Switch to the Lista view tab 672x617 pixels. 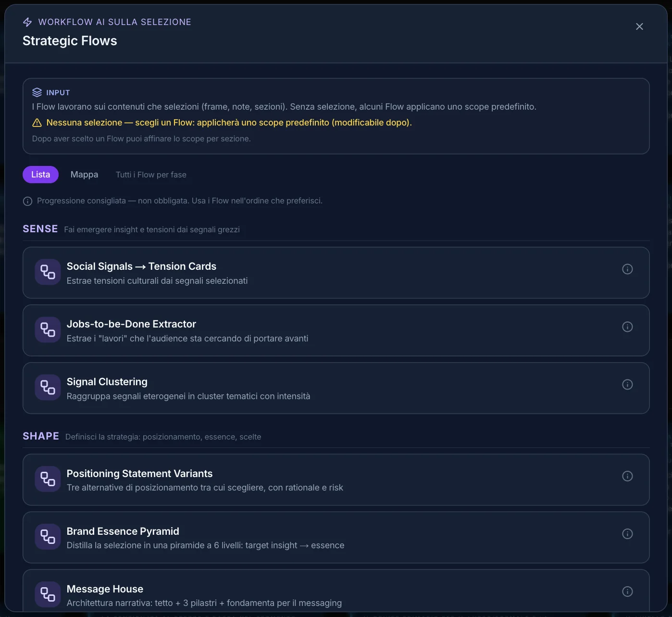pyautogui.click(x=40, y=175)
